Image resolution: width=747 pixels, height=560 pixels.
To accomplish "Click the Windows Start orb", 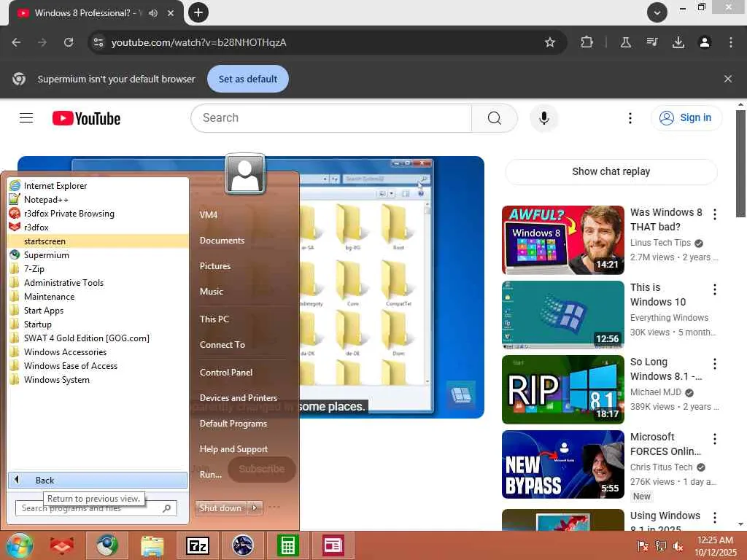I will 20,545.
